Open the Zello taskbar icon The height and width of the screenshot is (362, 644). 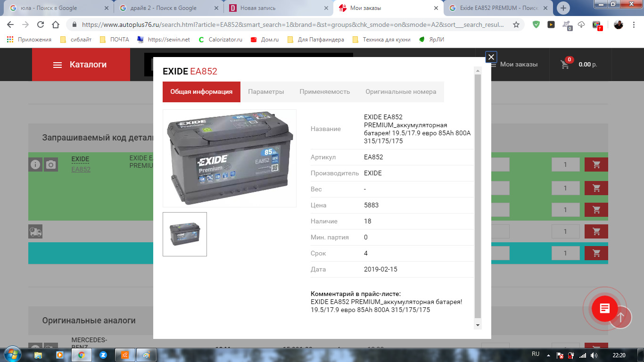pyautogui.click(x=103, y=355)
